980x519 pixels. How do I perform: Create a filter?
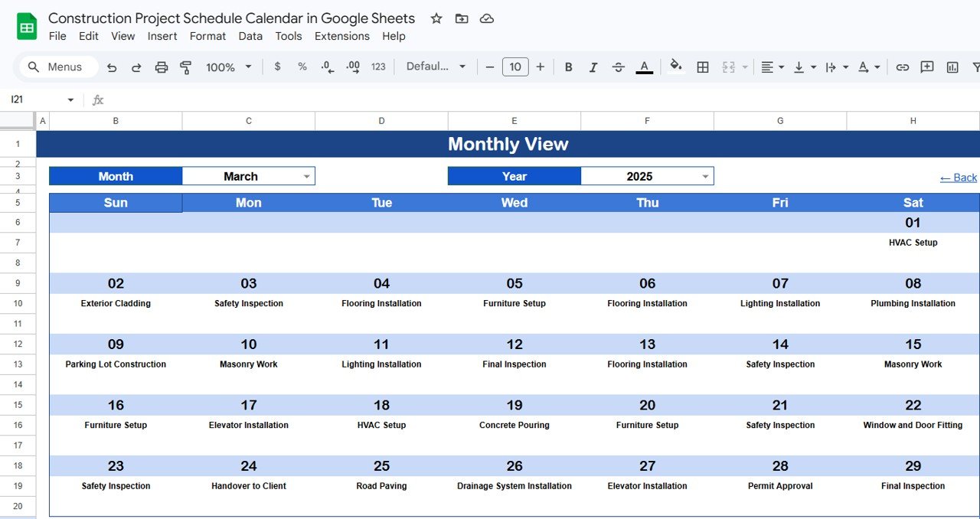(977, 67)
